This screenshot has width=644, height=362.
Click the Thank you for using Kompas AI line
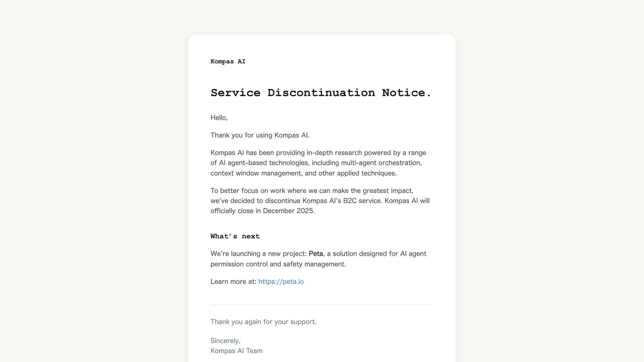click(260, 135)
